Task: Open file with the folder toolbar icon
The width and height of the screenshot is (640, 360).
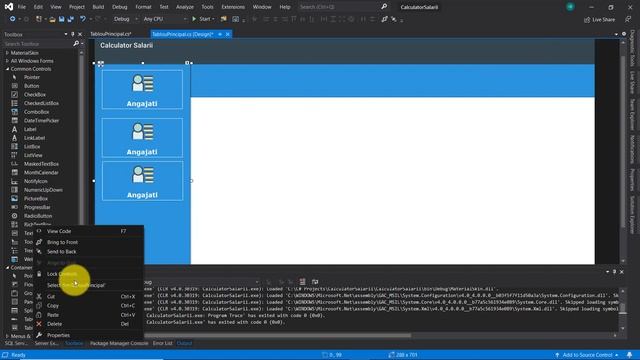Action: (x=52, y=19)
